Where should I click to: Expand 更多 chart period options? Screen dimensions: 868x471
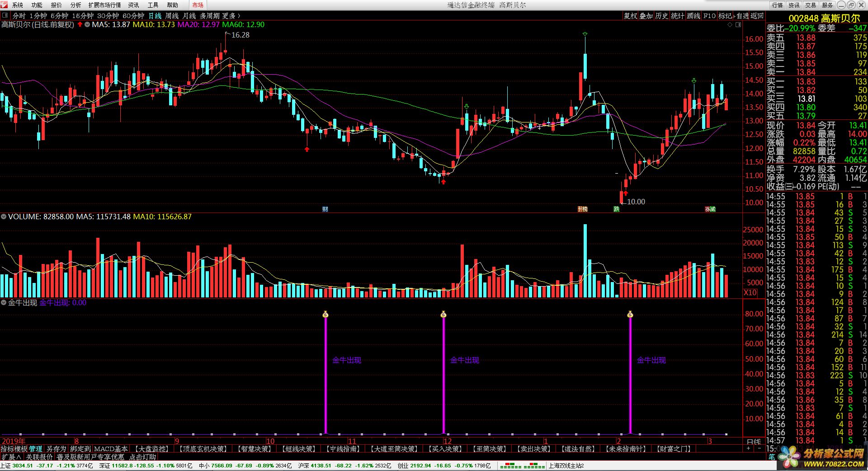(x=231, y=16)
